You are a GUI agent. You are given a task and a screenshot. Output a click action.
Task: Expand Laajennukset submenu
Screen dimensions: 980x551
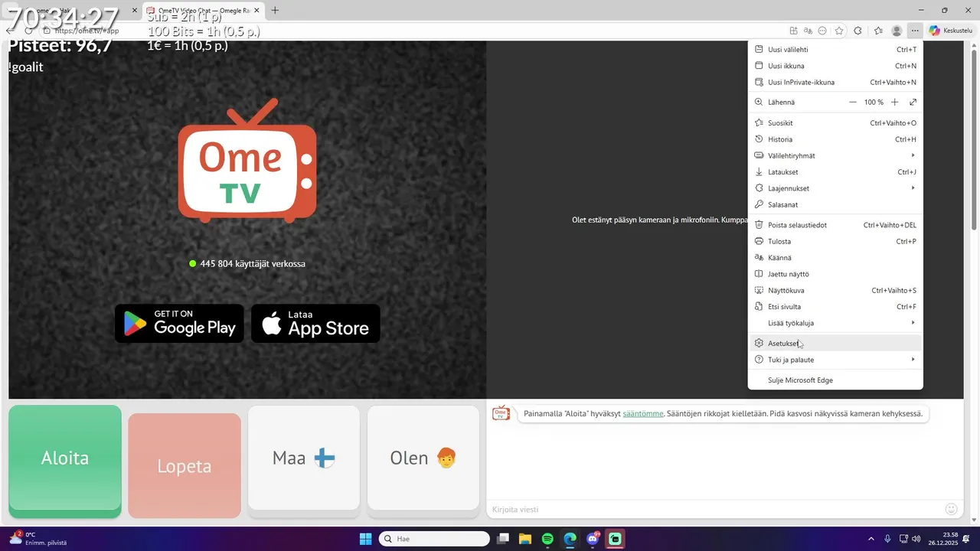click(835, 188)
